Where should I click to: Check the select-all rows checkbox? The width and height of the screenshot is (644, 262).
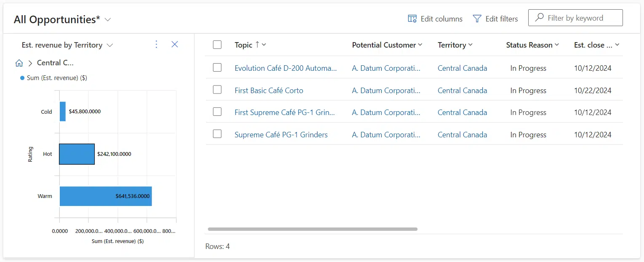click(217, 44)
